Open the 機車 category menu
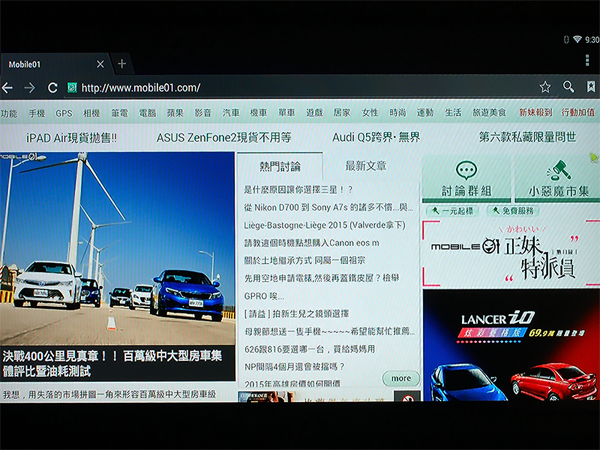This screenshot has height=450, width=600. point(258,113)
